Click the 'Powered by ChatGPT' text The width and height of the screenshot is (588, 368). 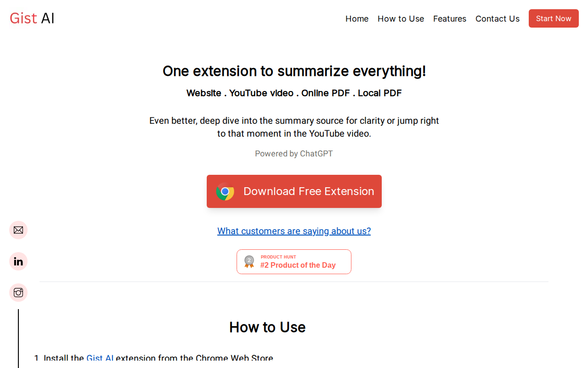(294, 154)
